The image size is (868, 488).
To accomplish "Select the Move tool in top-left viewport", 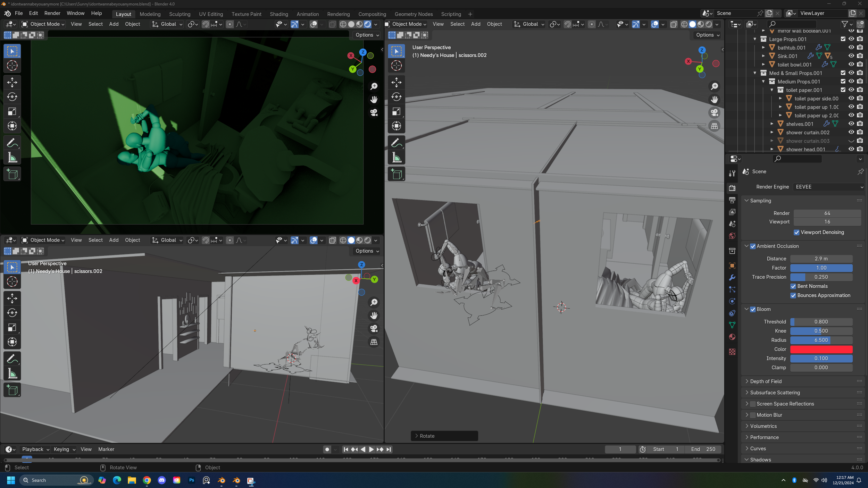I will pyautogui.click(x=12, y=82).
